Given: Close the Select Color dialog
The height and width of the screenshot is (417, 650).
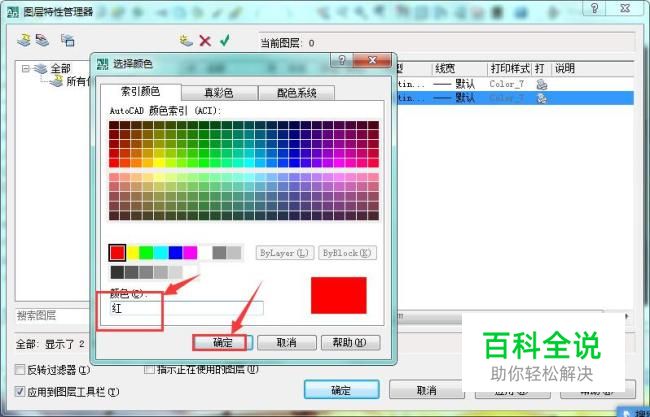Looking at the screenshot, I should point(372,61).
